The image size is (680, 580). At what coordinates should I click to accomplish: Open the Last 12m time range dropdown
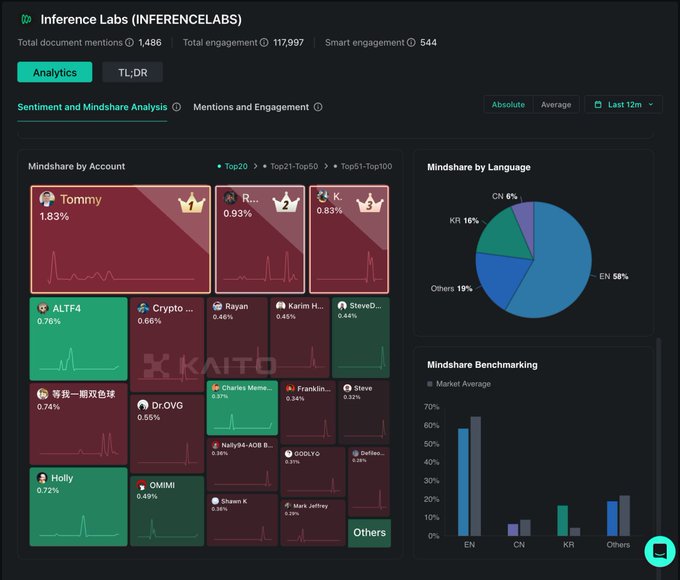tap(622, 105)
